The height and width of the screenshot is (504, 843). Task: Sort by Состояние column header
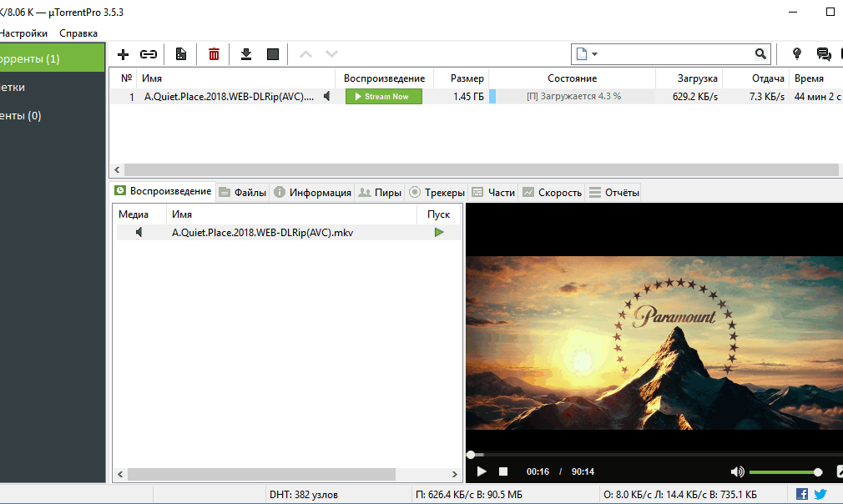point(572,78)
